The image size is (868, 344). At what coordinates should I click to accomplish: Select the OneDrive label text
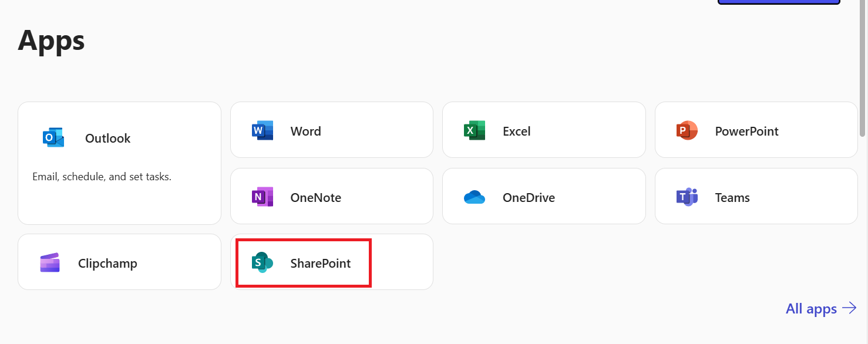529,197
